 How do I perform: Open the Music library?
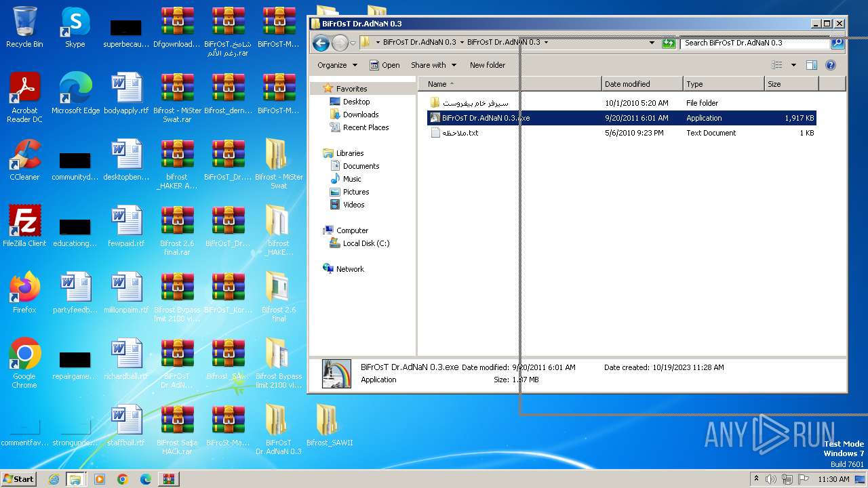[352, 179]
